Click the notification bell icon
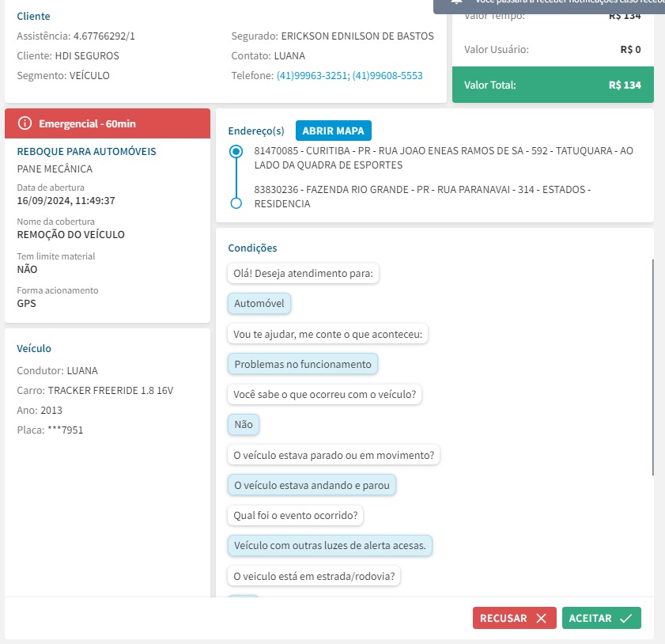665x644 pixels. pyautogui.click(x=455, y=2)
